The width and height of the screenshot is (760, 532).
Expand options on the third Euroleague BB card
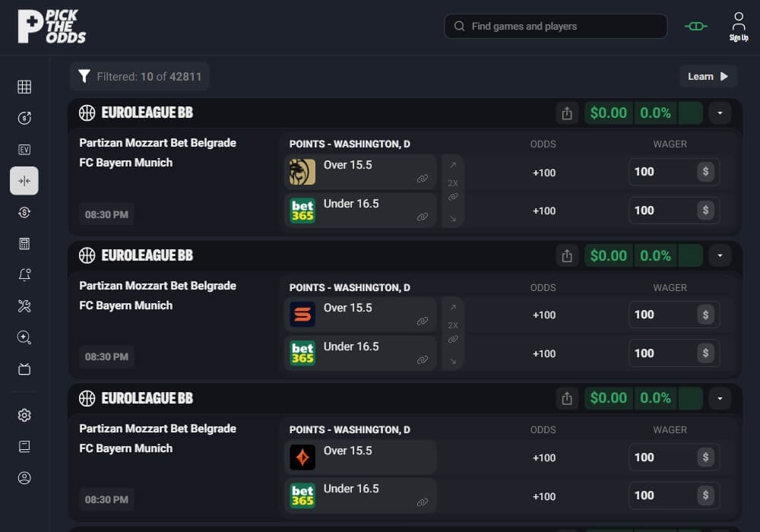point(720,397)
